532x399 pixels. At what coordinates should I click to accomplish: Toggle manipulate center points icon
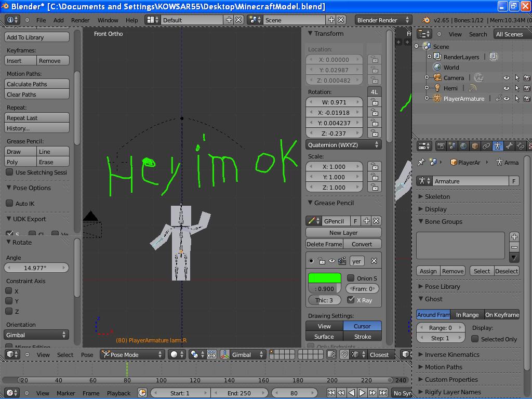click(211, 354)
